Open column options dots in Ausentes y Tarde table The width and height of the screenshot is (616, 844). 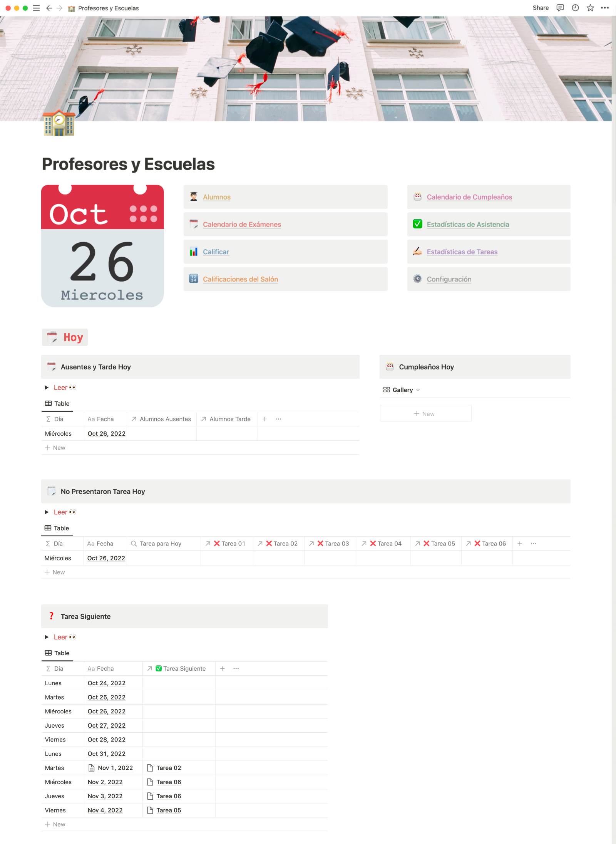[278, 419]
